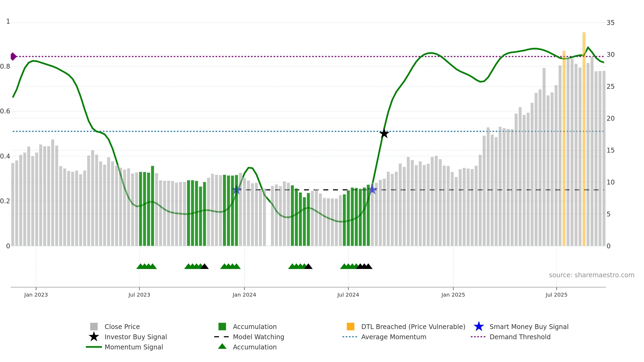Click the 0.6 value on left momentum axis
Screen dimensions: 644x362
(5, 111)
